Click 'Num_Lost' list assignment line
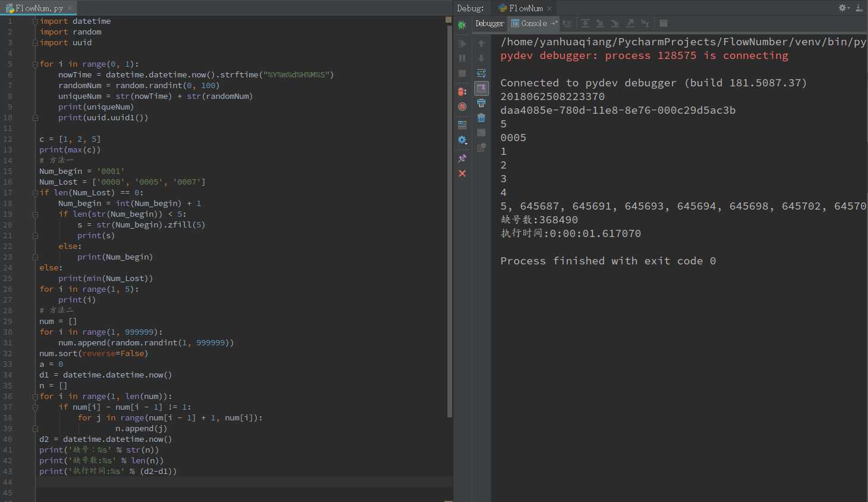 pos(122,182)
